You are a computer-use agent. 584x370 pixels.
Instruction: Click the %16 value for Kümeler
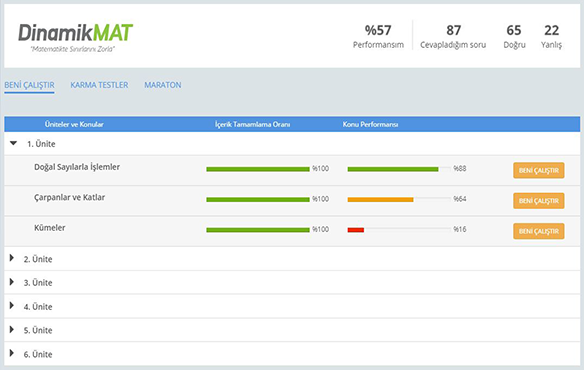[x=460, y=229]
